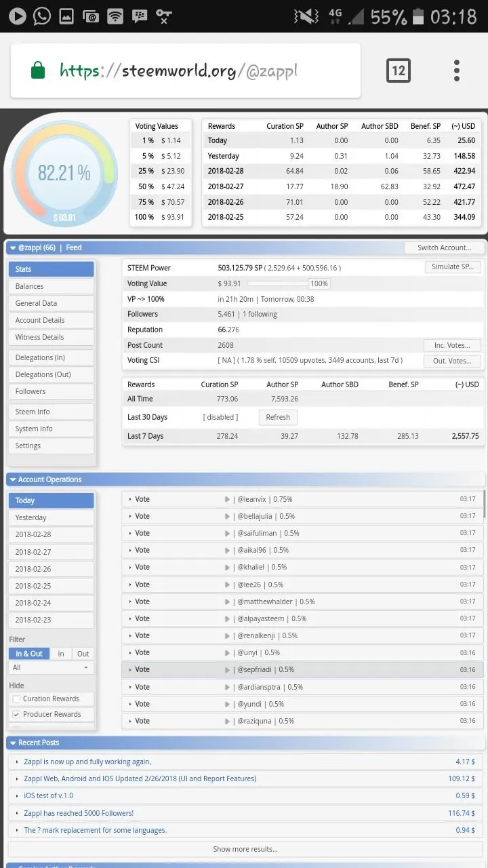This screenshot has height=868, width=488.
Task: Open the Zappl Web, Android and IOS Updated post
Action: (x=140, y=778)
